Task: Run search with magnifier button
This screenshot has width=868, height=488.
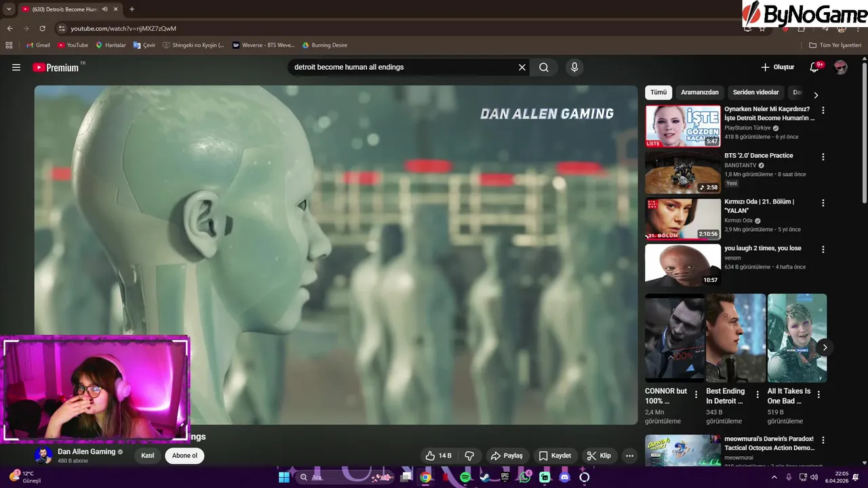Action: (x=544, y=67)
